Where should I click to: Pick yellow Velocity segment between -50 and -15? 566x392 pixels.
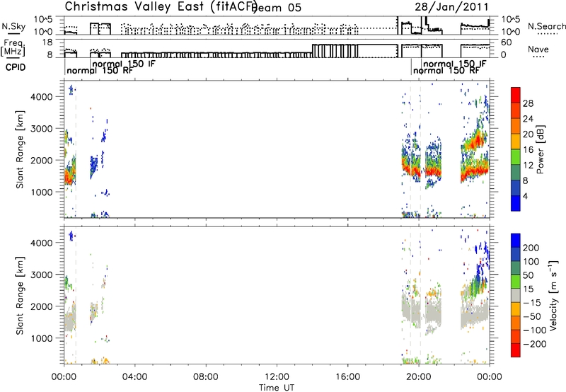516,309
